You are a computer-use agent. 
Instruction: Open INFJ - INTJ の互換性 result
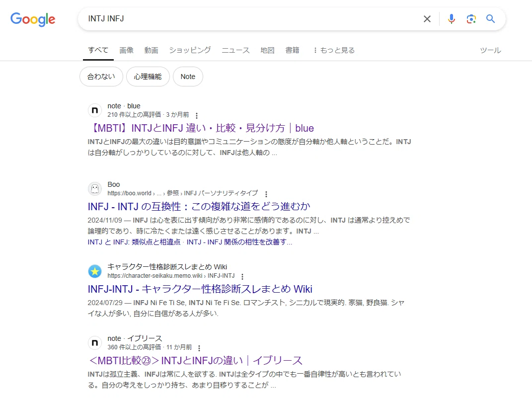click(199, 207)
